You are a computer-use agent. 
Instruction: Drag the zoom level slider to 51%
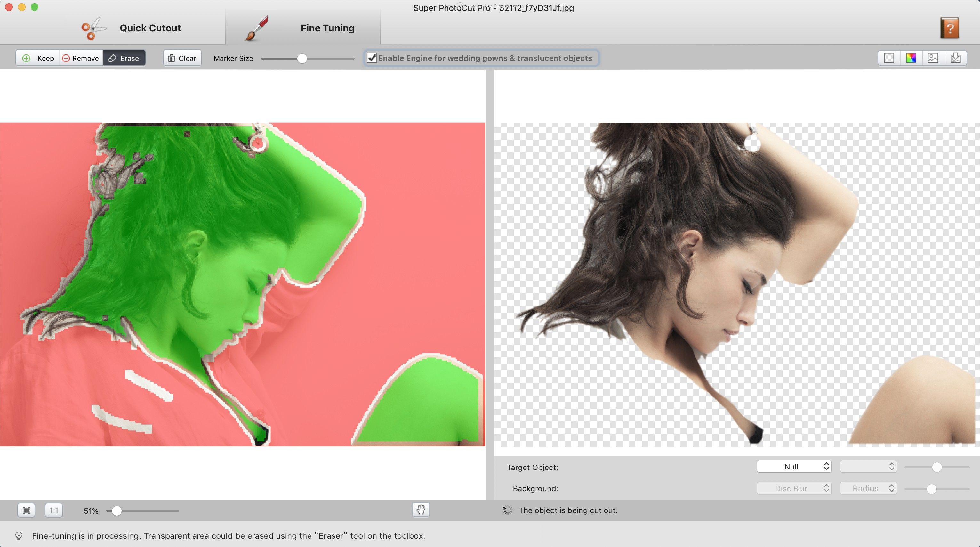click(x=116, y=510)
